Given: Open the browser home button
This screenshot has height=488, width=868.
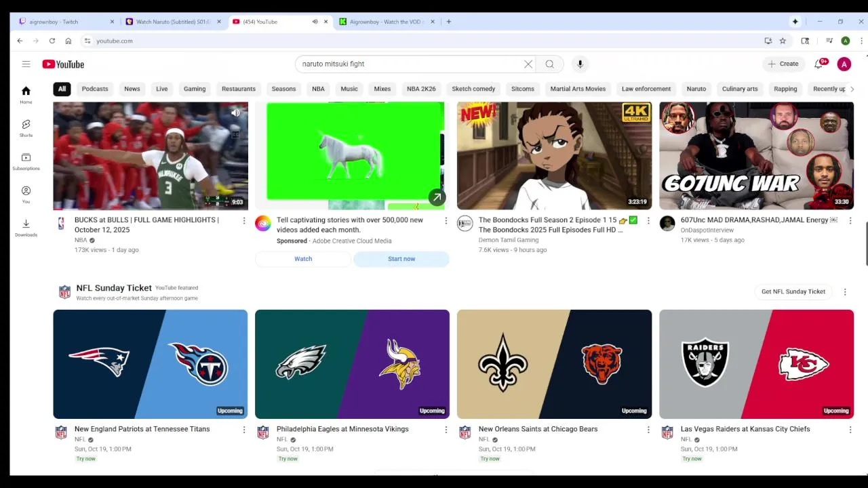Looking at the screenshot, I should click(68, 41).
